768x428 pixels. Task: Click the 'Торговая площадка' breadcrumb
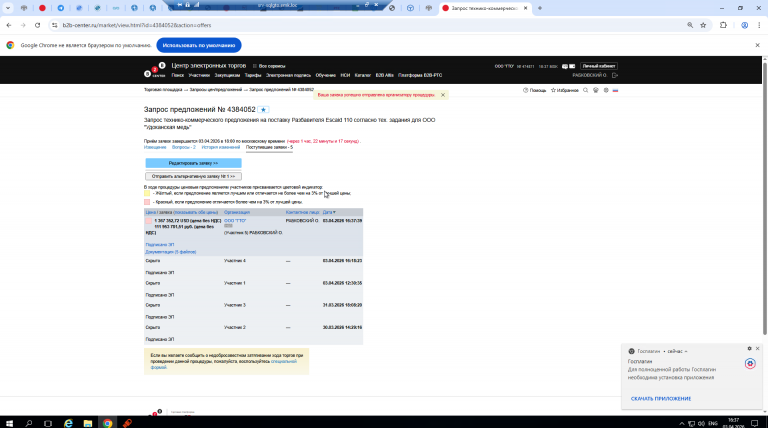(x=163, y=90)
